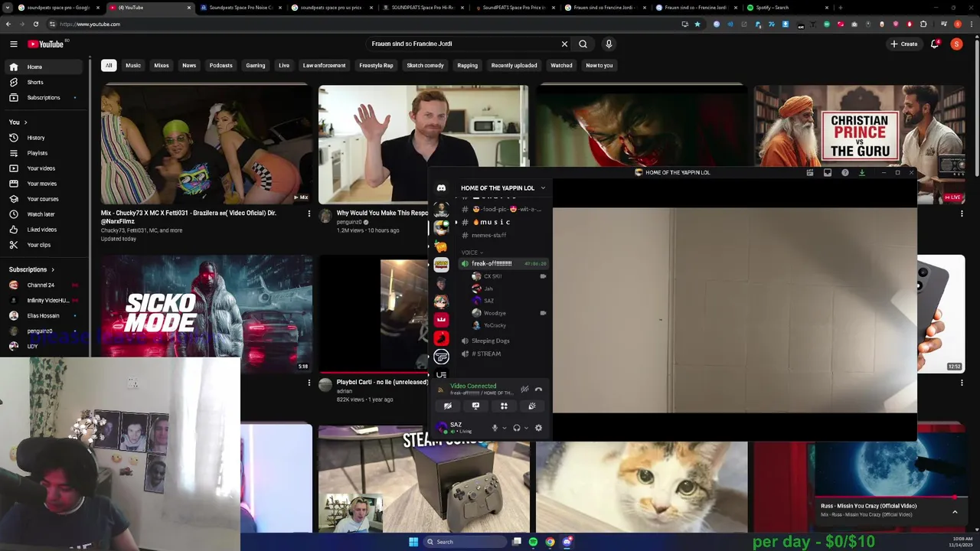Start voice search with microphone icon
This screenshot has height=551, width=980.
pos(609,44)
